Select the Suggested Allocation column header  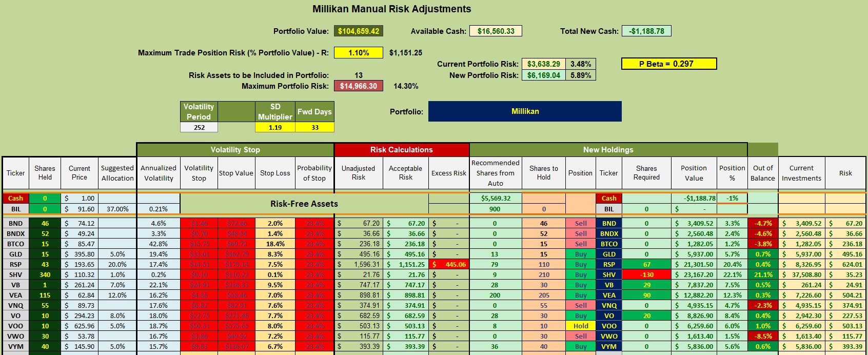click(117, 173)
